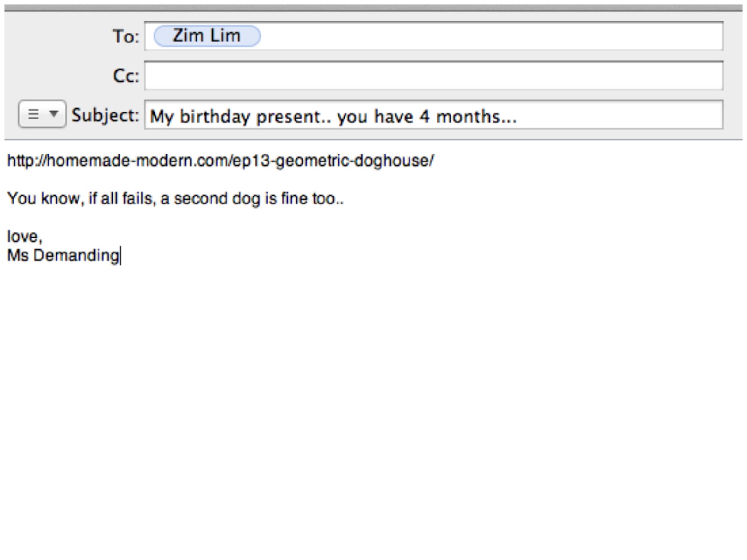Screen dimensions: 747x560
Task: Click the homemade-modern.com doghouse URL
Action: 220,161
